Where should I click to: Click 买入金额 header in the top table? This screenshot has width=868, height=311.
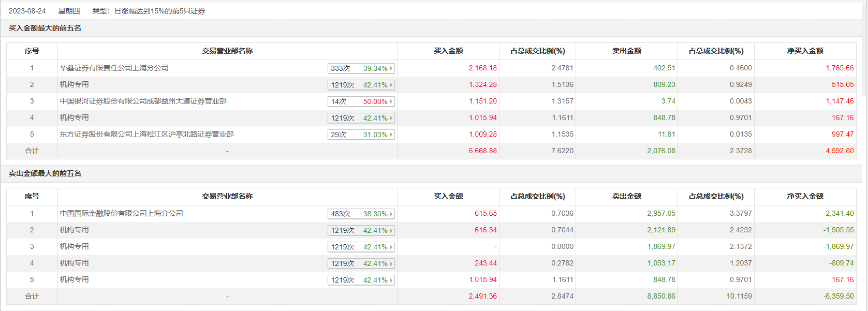point(448,51)
